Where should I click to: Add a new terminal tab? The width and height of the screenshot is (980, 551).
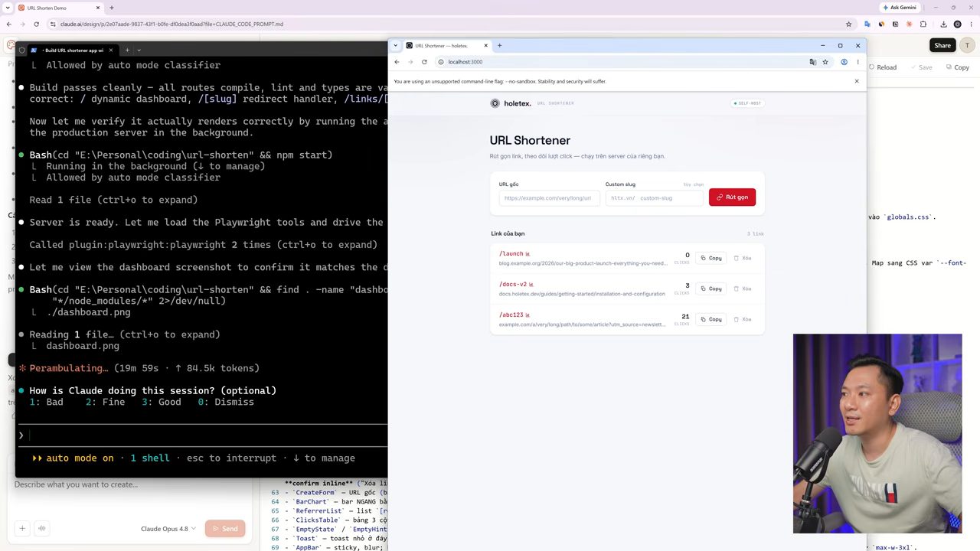click(x=127, y=51)
